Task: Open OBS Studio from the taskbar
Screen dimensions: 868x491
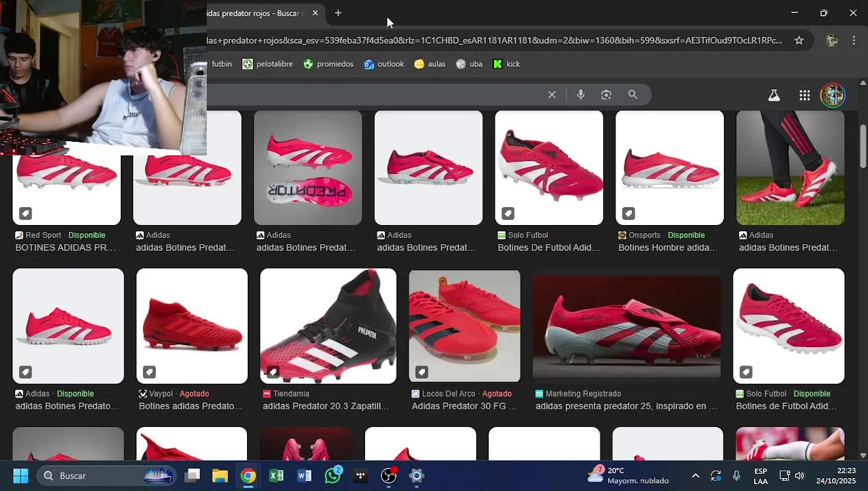Action: (x=388, y=475)
